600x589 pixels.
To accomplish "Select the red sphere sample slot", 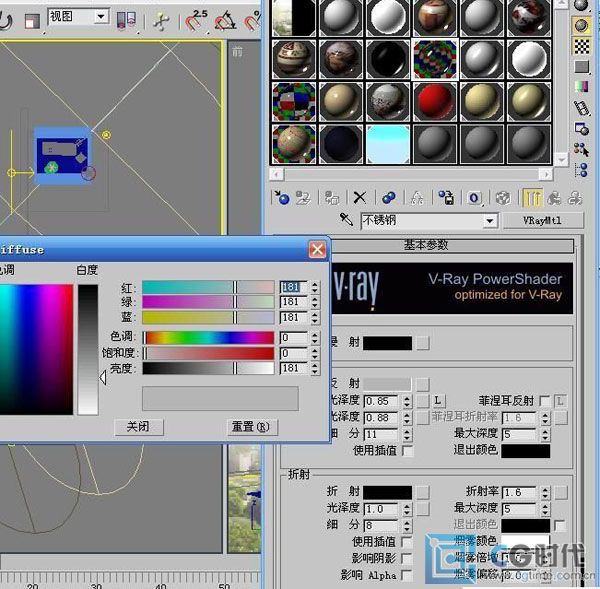I will 435,101.
